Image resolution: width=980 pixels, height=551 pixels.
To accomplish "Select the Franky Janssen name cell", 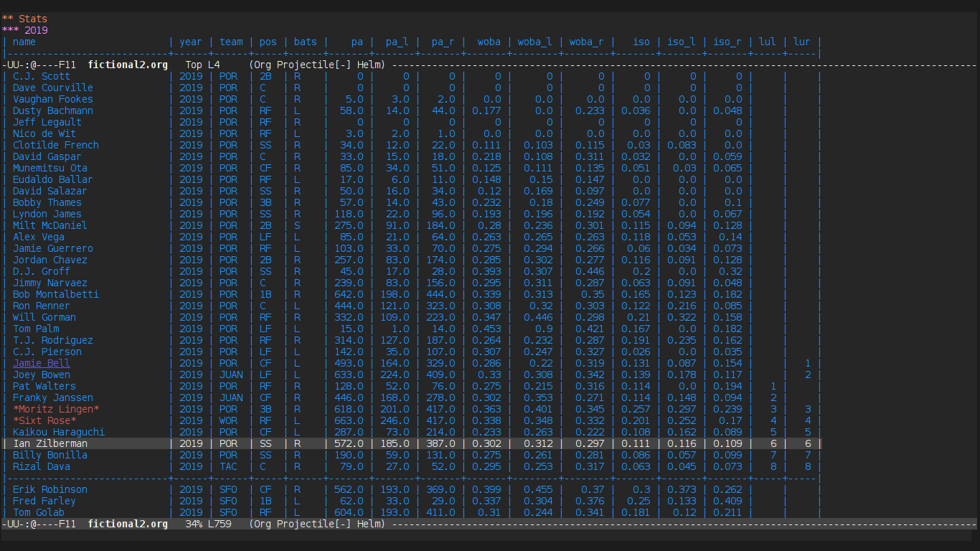I will (53, 397).
